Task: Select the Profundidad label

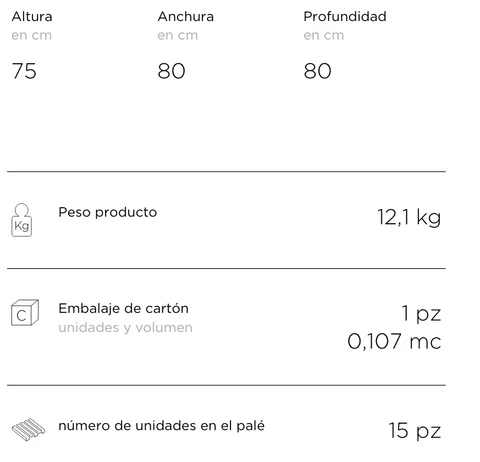Action: 345,16
